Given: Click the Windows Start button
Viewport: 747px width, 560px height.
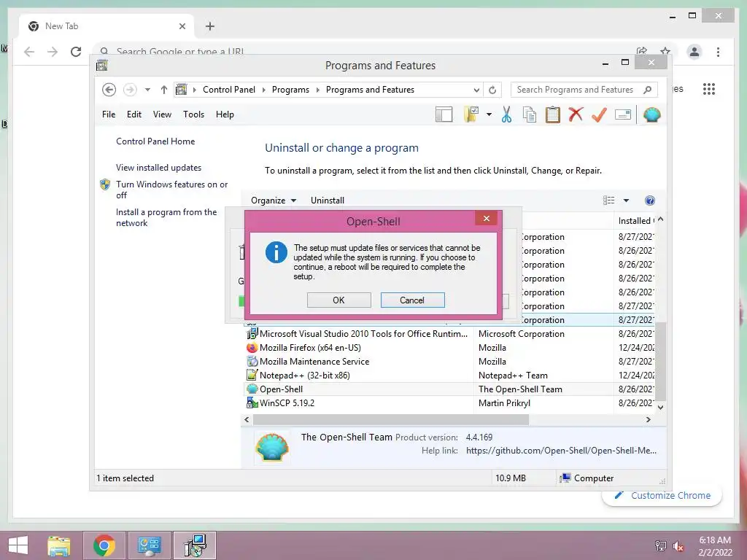Looking at the screenshot, I should (18, 545).
